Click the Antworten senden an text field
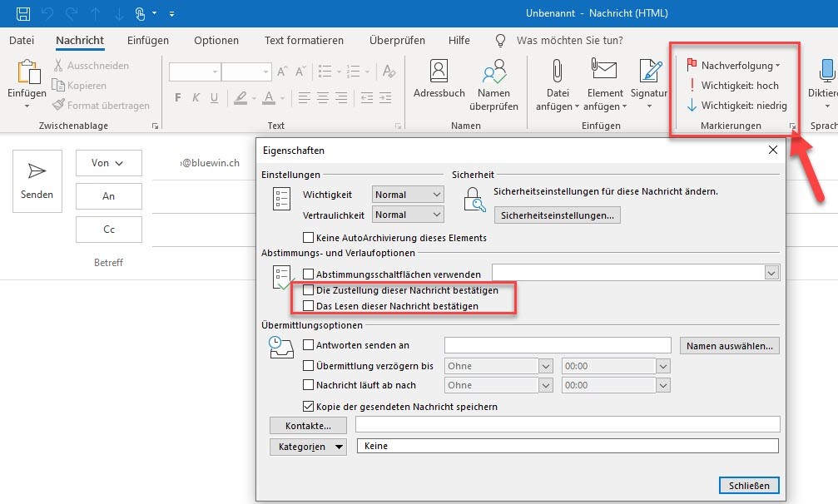This screenshot has height=504, width=838. 558,345
